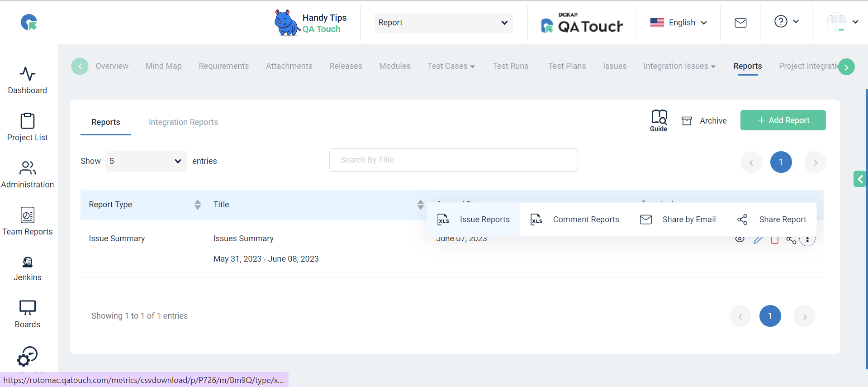Open the user profile avatar menu
The height and width of the screenshot is (387, 868).
pyautogui.click(x=842, y=22)
